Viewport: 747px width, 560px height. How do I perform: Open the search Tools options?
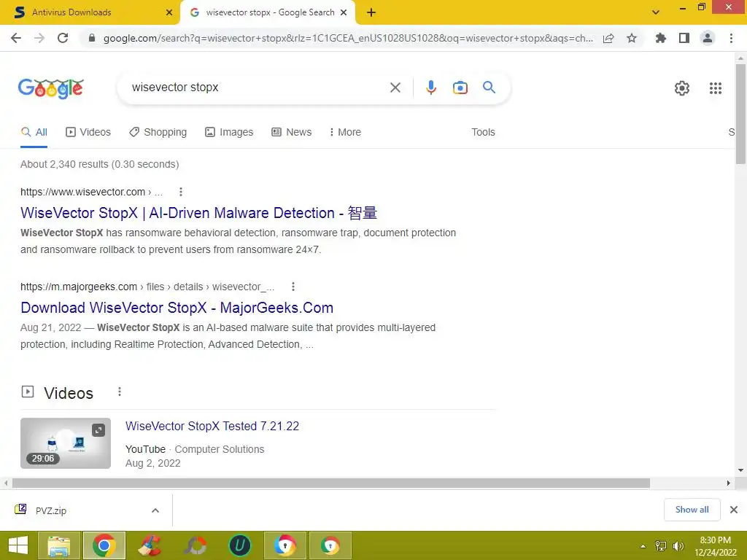click(x=483, y=133)
